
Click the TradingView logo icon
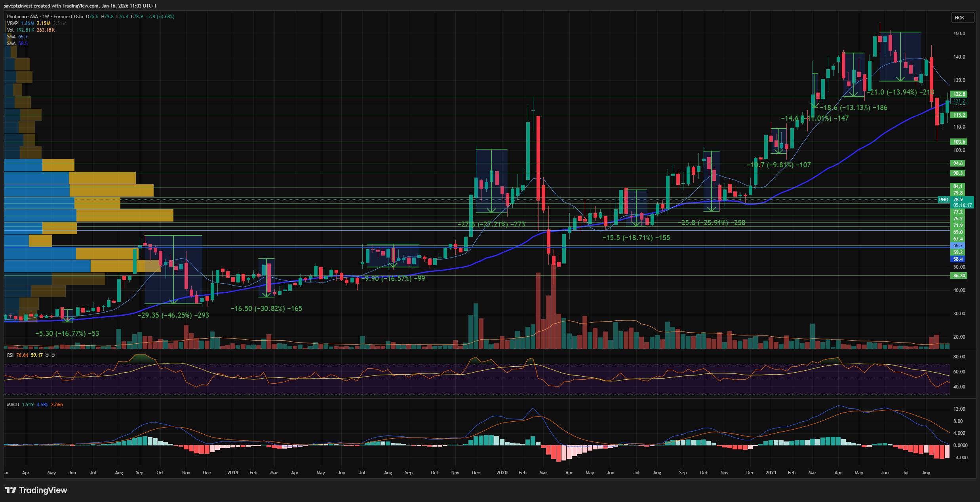pyautogui.click(x=11, y=490)
